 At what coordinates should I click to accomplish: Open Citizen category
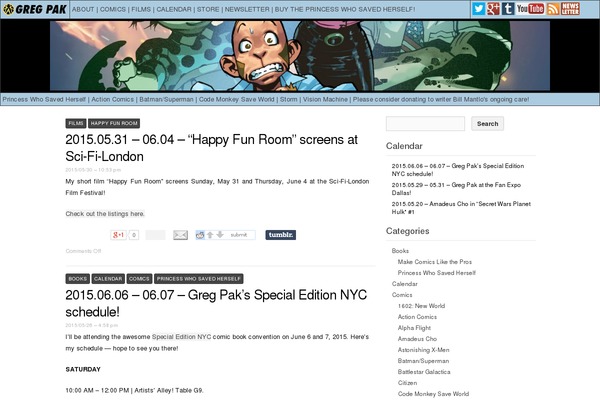[x=407, y=383]
